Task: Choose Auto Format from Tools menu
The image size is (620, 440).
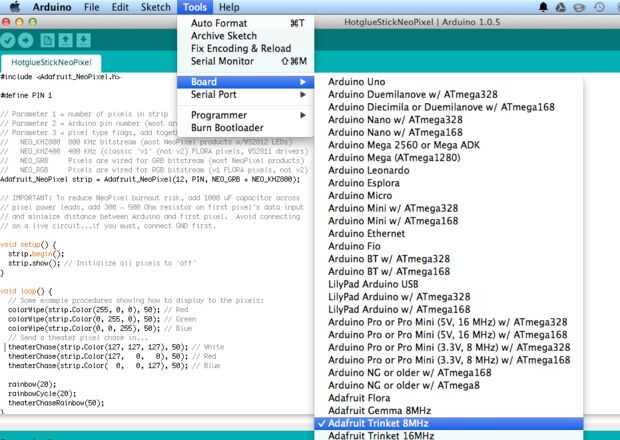Action: (246, 23)
